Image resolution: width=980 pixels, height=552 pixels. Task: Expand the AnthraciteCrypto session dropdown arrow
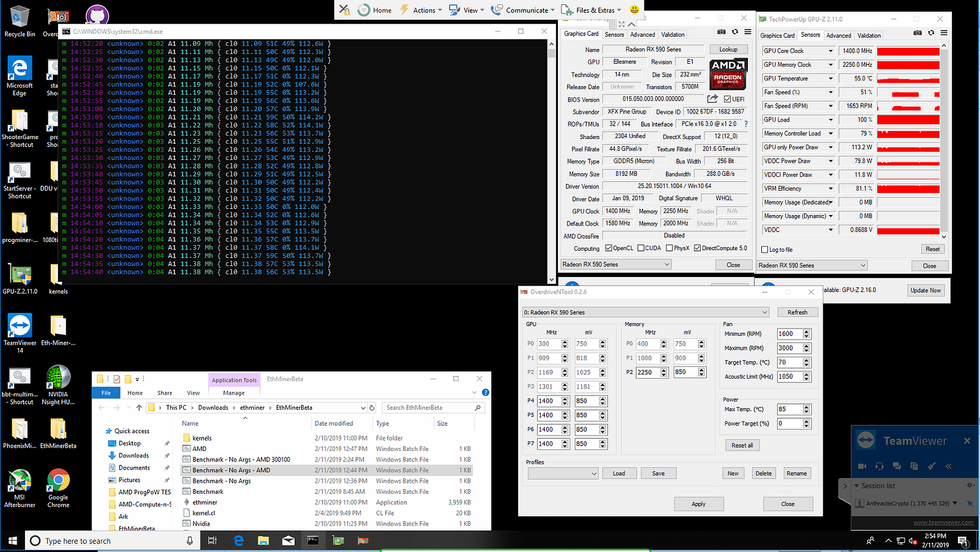(954, 504)
